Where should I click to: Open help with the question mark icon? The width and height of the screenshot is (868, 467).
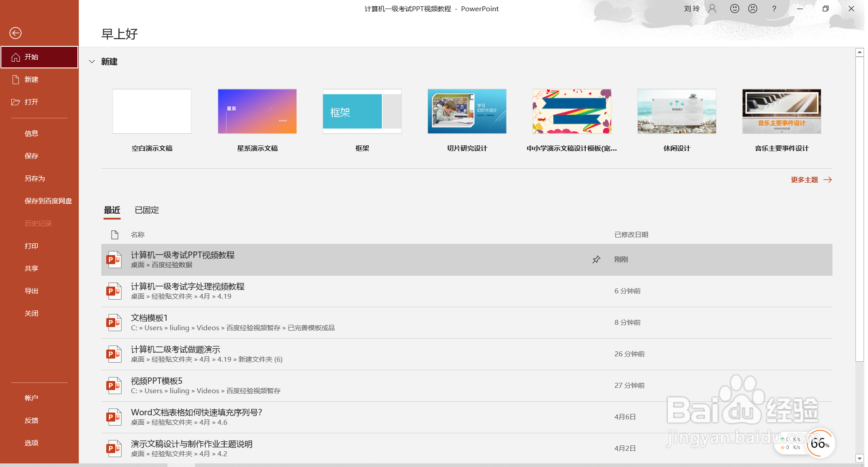click(774, 9)
